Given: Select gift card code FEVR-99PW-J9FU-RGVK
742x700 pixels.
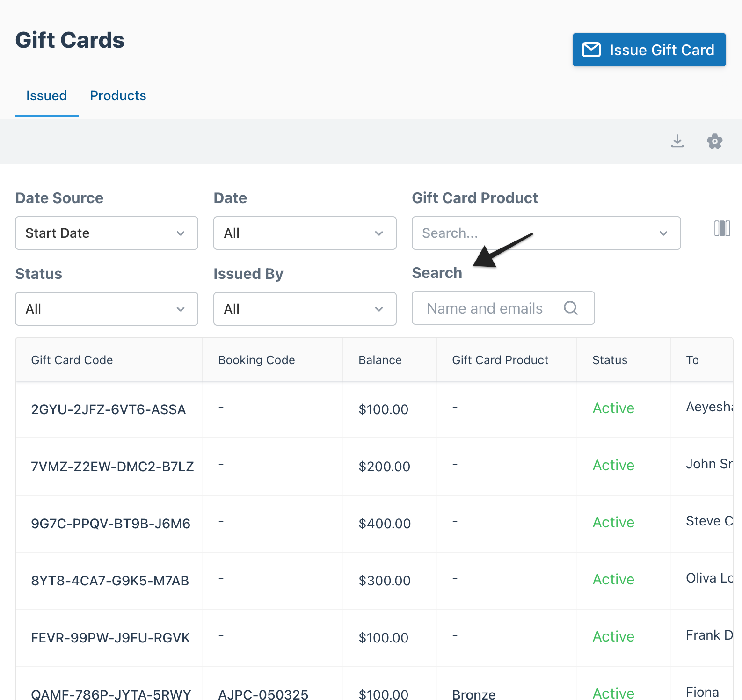Looking at the screenshot, I should [110, 638].
